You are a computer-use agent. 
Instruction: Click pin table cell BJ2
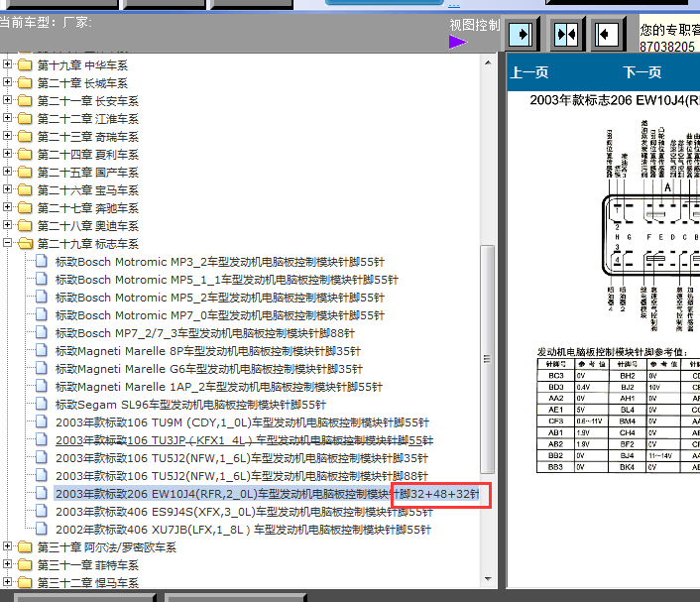tap(628, 387)
